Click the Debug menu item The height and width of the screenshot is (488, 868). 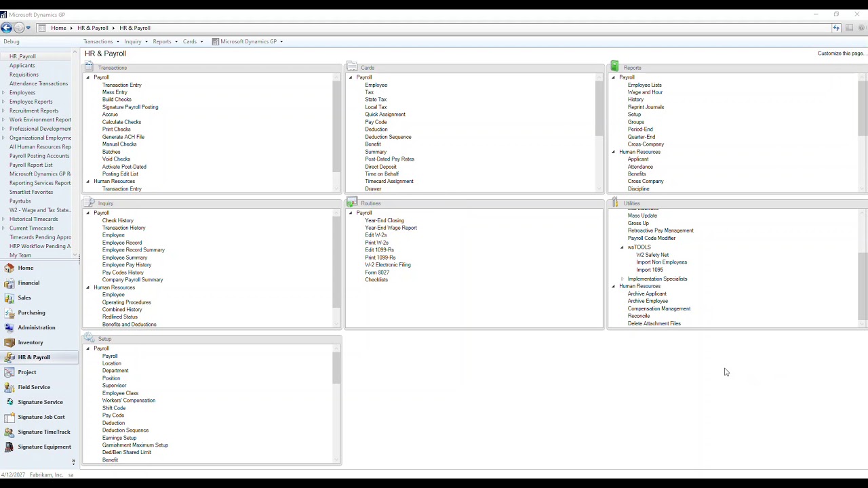click(11, 41)
